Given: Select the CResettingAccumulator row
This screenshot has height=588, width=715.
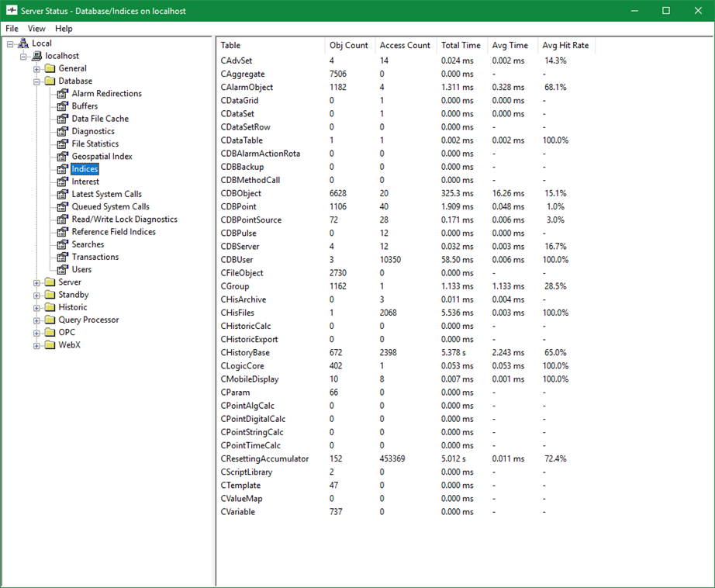Looking at the screenshot, I should [264, 458].
